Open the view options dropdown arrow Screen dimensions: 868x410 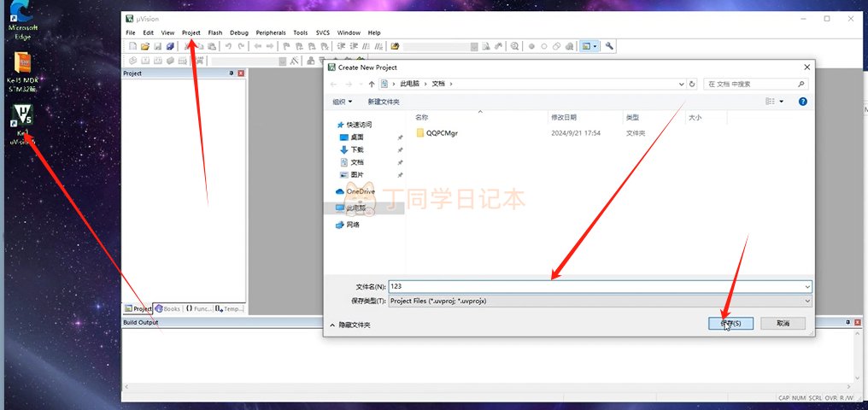pyautogui.click(x=781, y=102)
